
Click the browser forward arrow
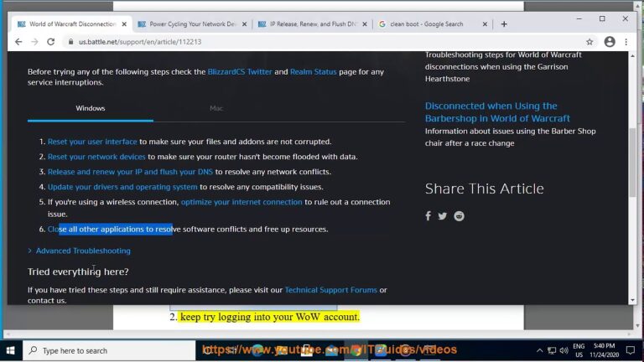click(34, 42)
